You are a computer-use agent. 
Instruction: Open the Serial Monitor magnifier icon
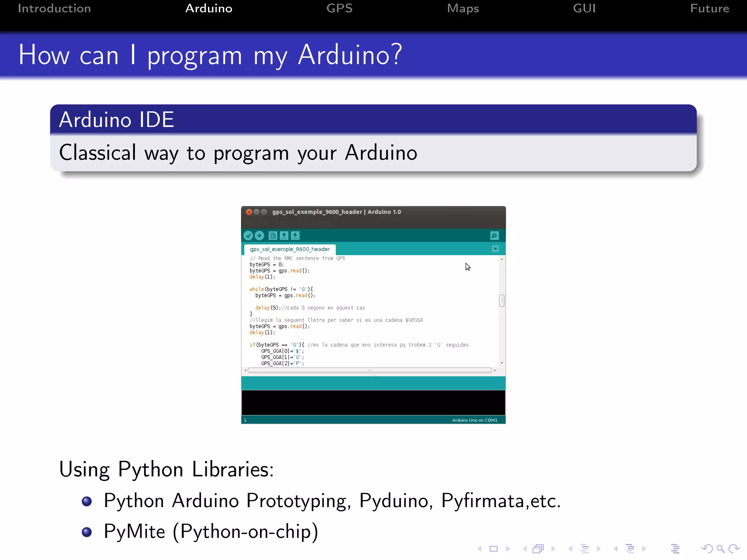494,236
